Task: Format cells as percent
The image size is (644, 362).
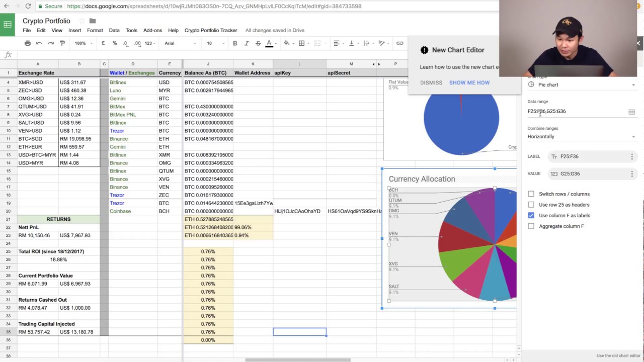Action: pyautogui.click(x=115, y=43)
